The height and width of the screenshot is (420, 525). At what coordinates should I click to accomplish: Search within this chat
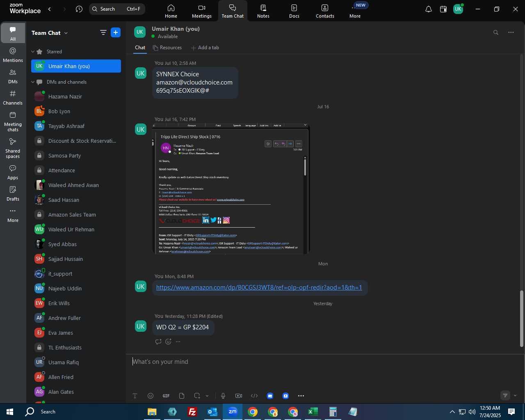[495, 32]
